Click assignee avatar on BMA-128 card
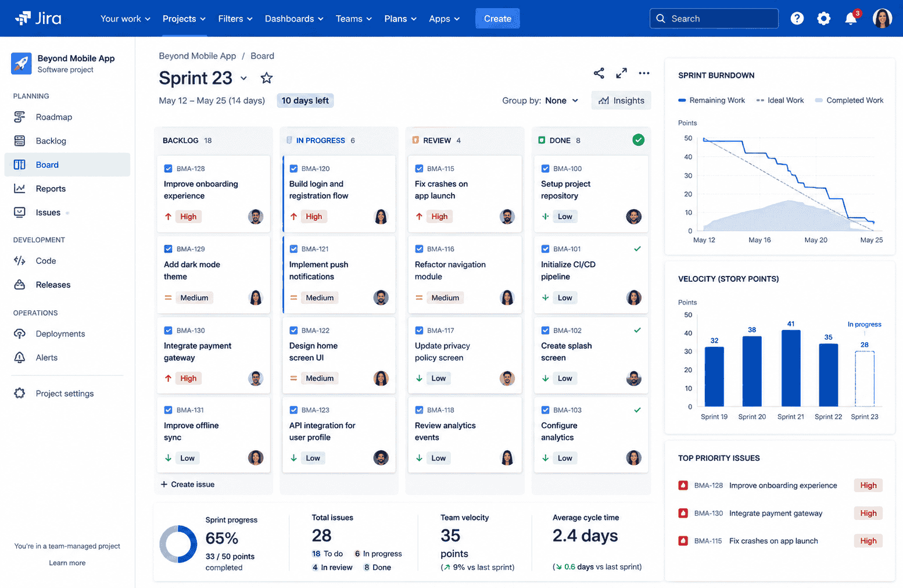Viewport: 903px width, 588px height. (x=256, y=217)
